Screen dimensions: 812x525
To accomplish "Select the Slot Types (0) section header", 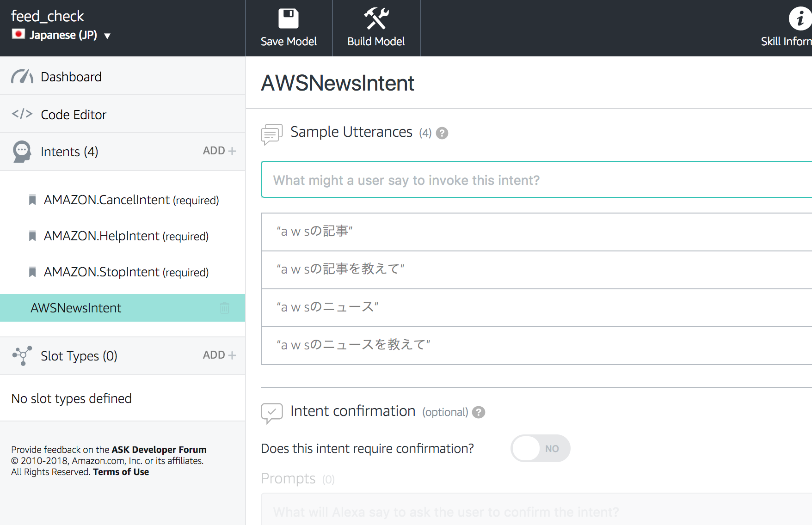I will tap(79, 356).
